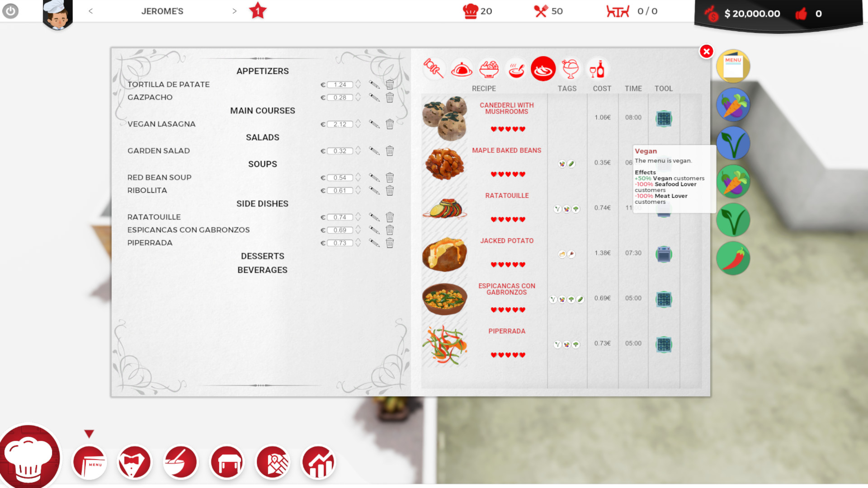868x488 pixels.
Task: Click the Maple Baked Beans recipe
Action: [506, 162]
